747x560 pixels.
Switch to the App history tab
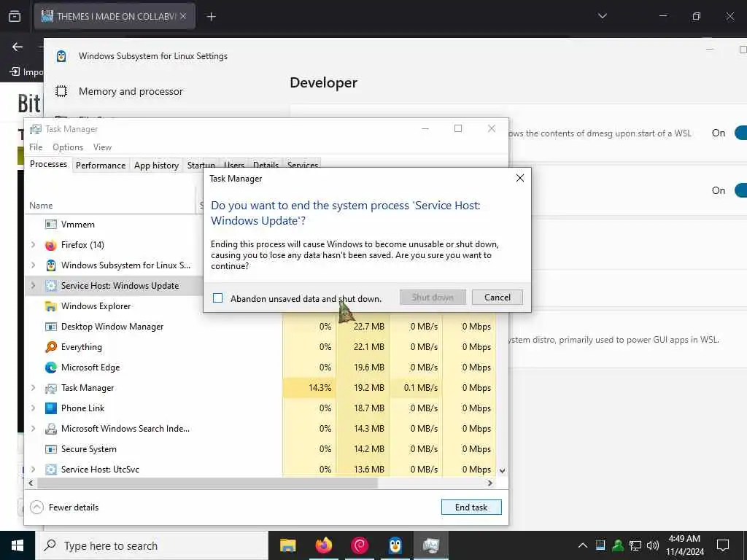pyautogui.click(x=156, y=166)
